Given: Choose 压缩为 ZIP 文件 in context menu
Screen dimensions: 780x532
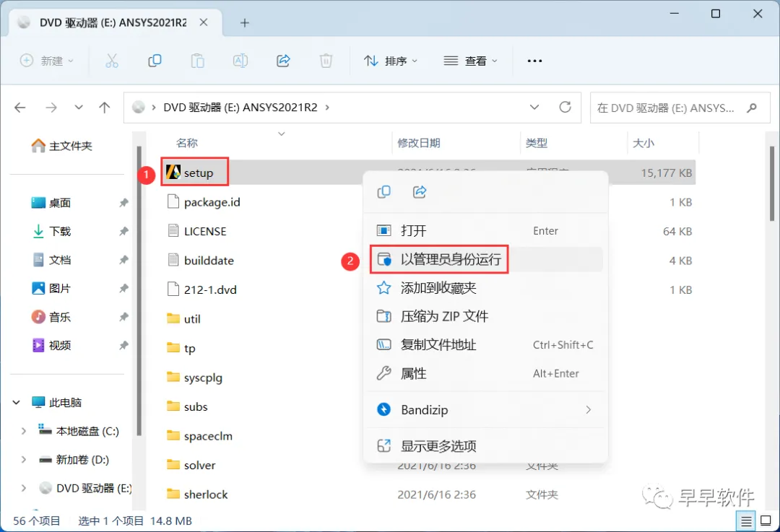Looking at the screenshot, I should [x=485, y=316].
